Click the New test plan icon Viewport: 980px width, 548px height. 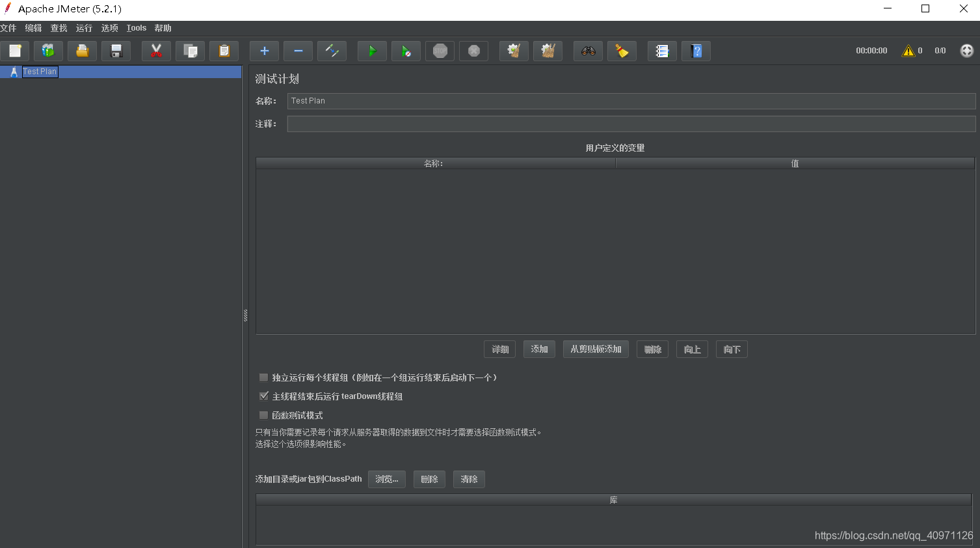coord(15,51)
